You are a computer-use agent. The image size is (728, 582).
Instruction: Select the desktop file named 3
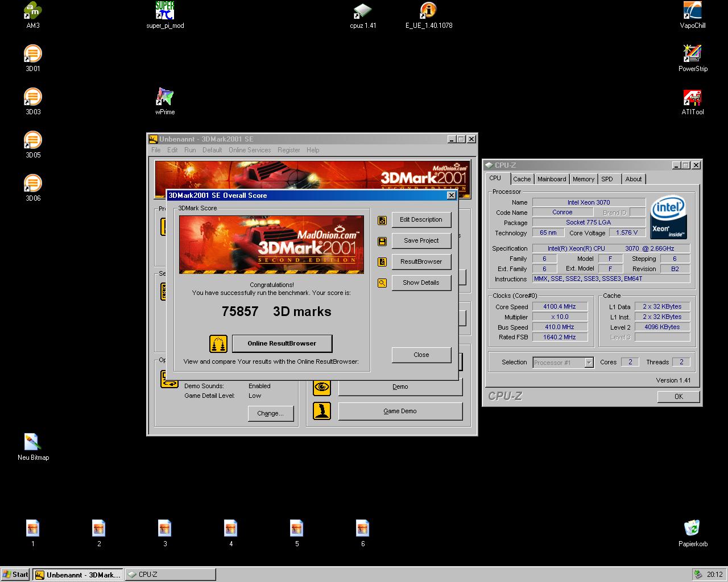pos(165,529)
